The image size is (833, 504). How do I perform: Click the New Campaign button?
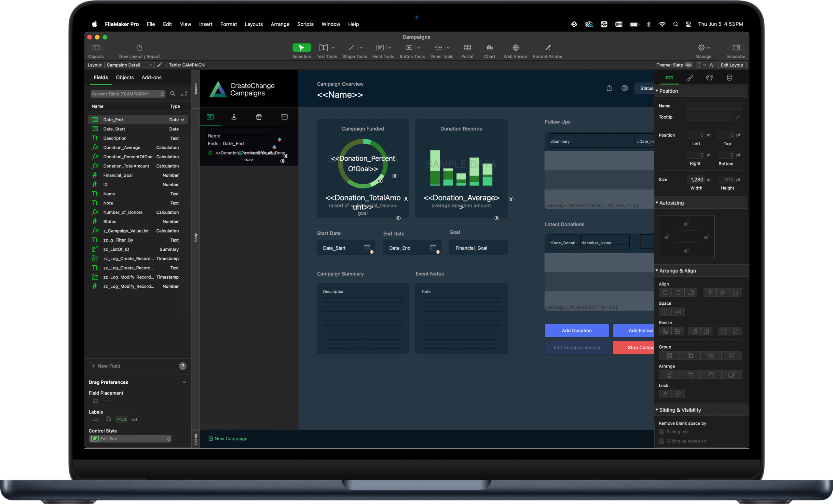(227, 438)
